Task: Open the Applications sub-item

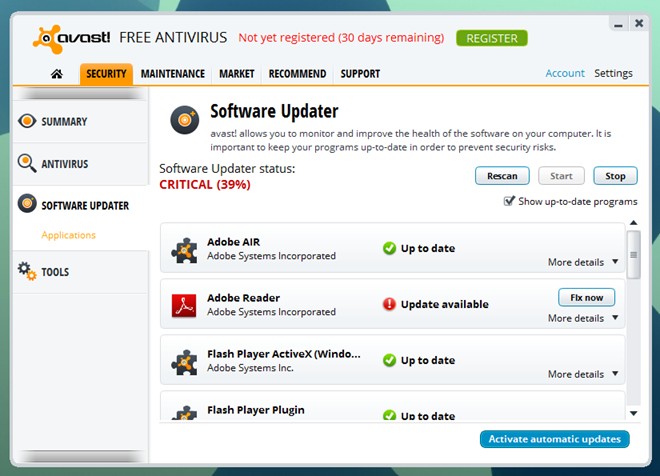Action: (x=69, y=235)
